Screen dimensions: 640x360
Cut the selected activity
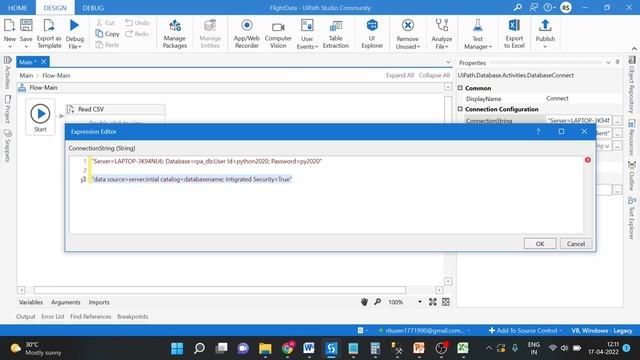point(105,23)
